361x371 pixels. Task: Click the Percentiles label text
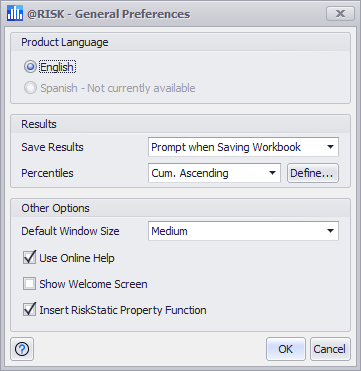[47, 173]
